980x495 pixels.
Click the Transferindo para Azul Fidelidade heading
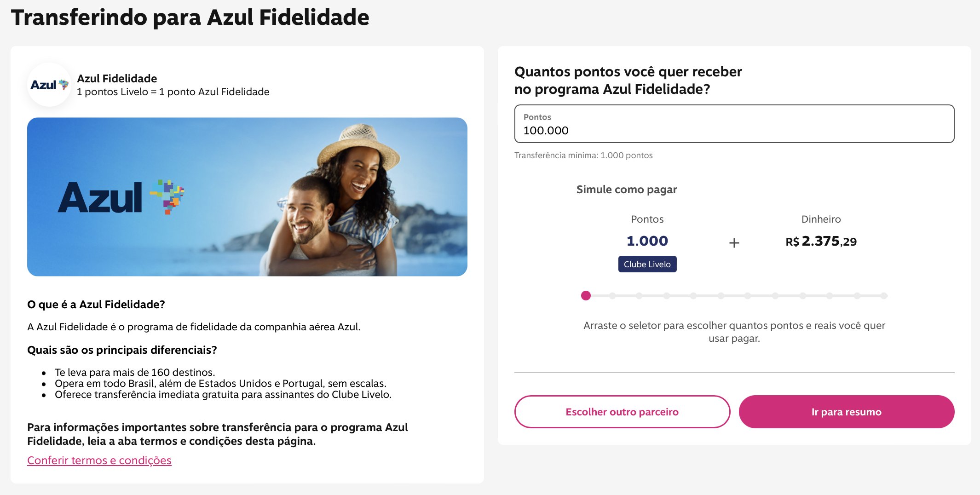point(190,17)
